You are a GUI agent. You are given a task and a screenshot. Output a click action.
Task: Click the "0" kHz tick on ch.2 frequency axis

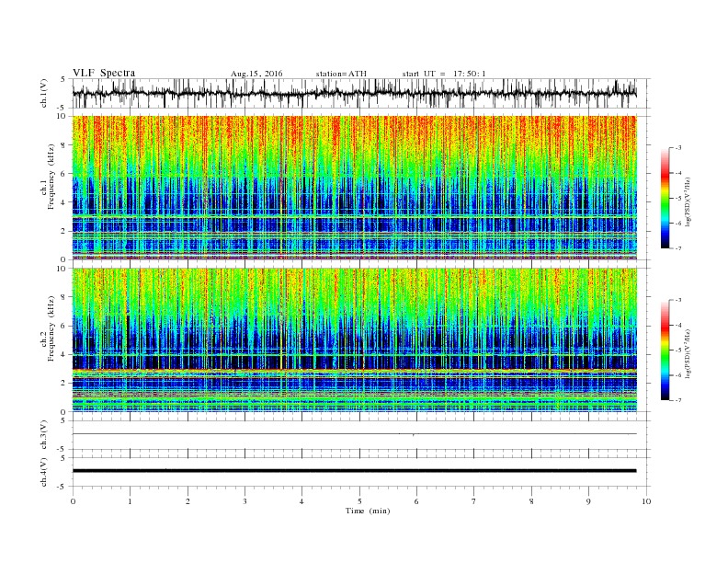point(63,411)
